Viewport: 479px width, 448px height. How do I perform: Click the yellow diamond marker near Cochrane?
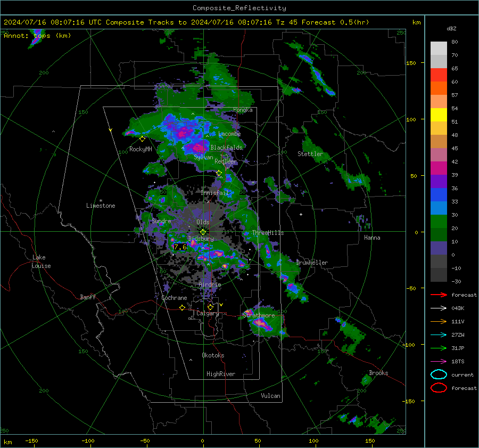[x=183, y=308]
